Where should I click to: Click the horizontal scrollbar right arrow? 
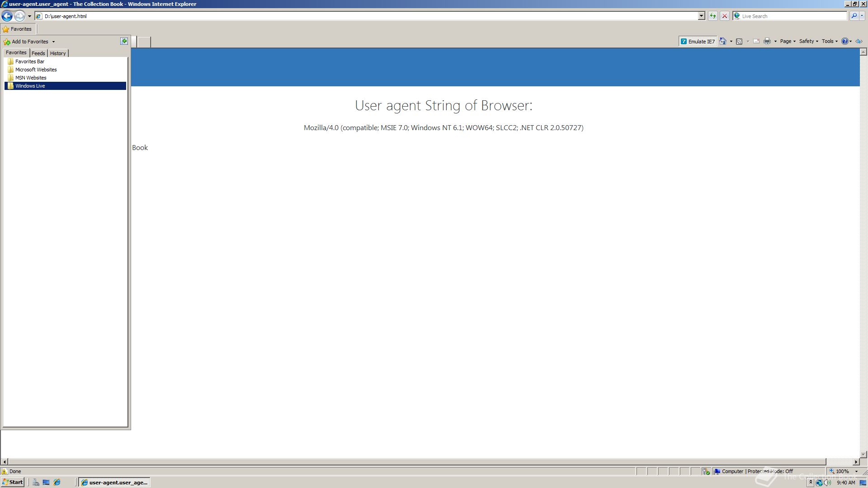pyautogui.click(x=856, y=462)
